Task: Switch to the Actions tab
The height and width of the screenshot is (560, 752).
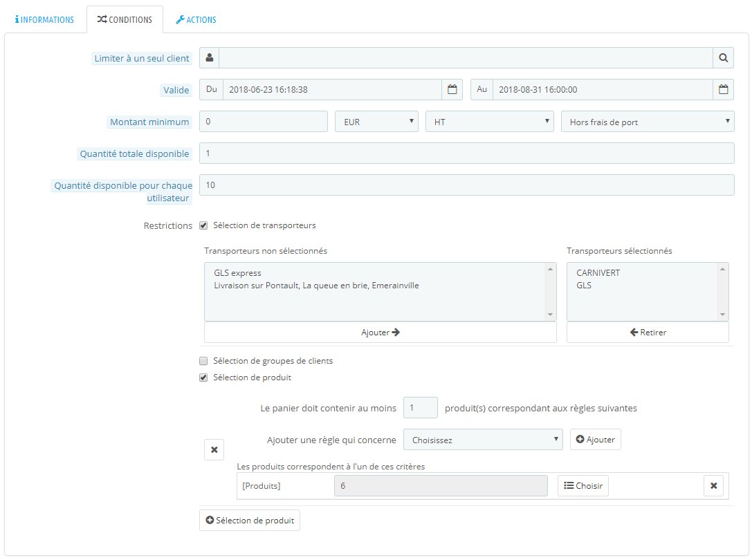Action: (x=196, y=19)
